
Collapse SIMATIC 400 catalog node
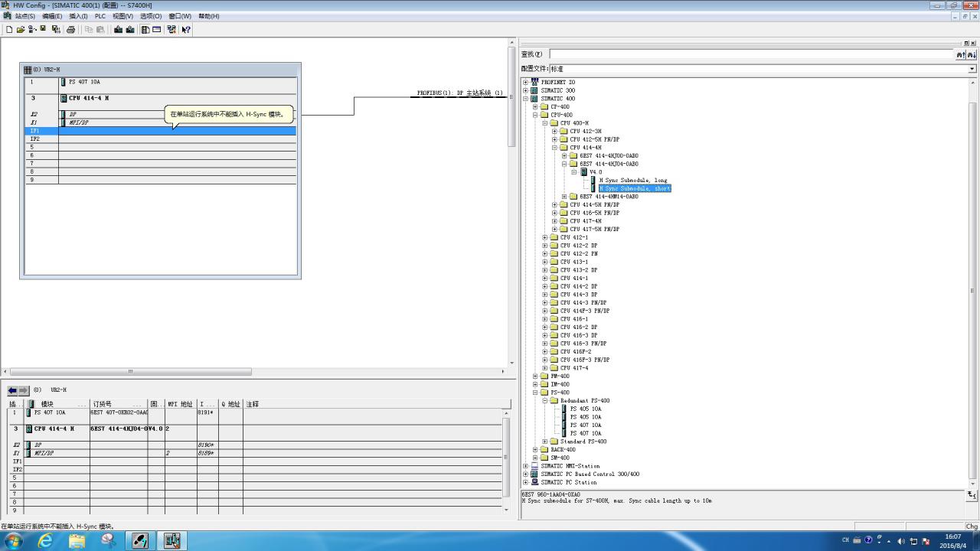pyautogui.click(x=525, y=99)
